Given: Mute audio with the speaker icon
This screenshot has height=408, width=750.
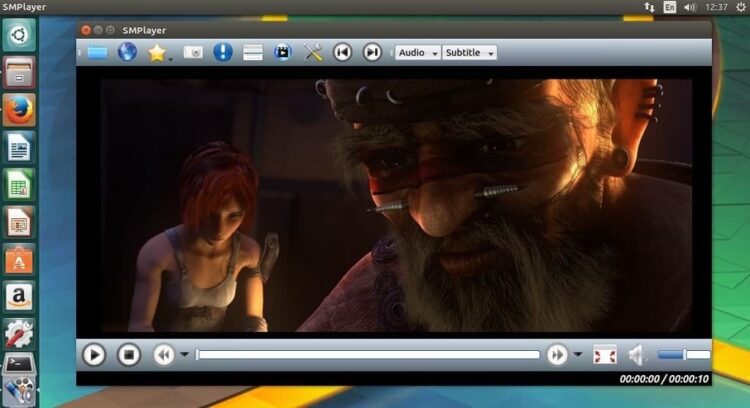Looking at the screenshot, I should [637, 355].
